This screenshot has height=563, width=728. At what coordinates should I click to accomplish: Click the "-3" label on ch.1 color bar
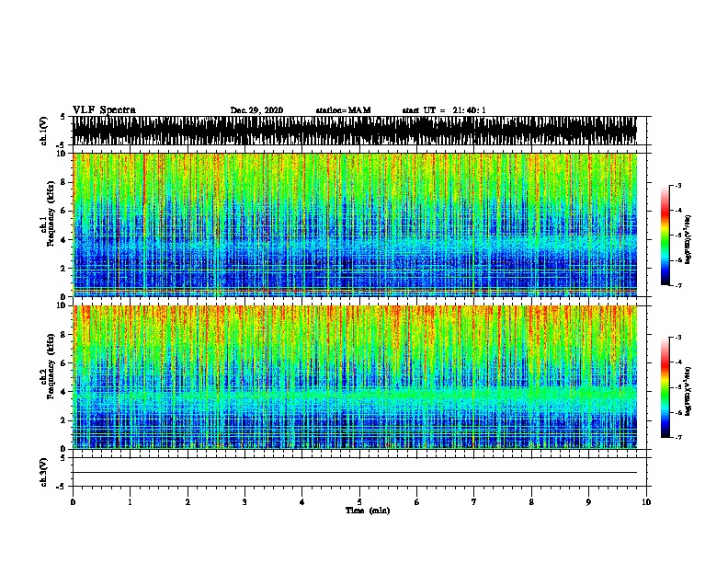[677, 185]
